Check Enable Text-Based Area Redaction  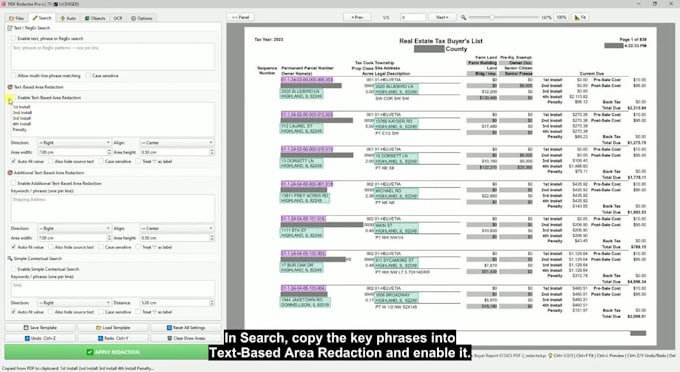(x=13, y=98)
